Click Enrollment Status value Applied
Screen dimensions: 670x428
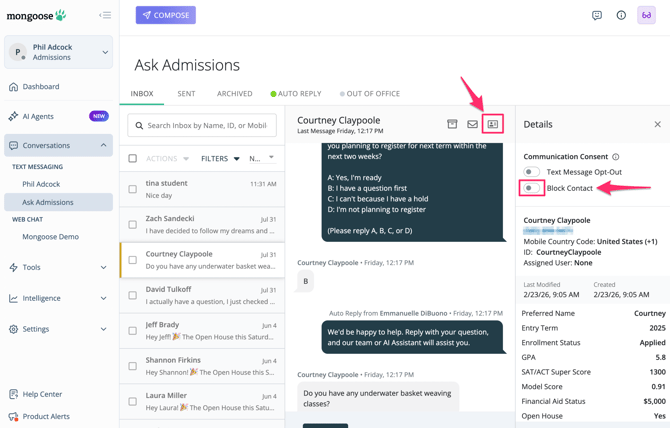652,343
